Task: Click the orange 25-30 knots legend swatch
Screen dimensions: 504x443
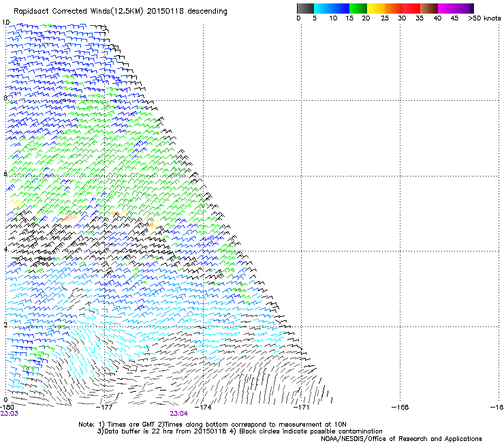Action: [394, 8]
